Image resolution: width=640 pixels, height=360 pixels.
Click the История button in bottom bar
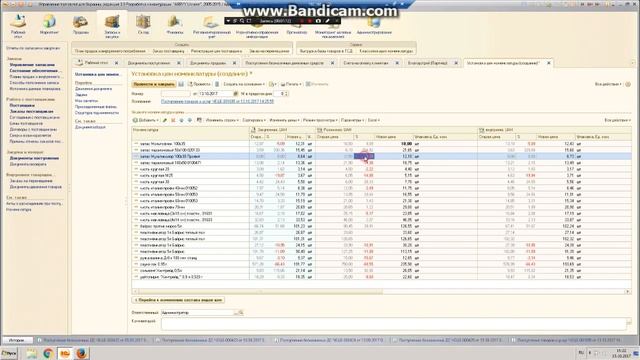coord(18,340)
